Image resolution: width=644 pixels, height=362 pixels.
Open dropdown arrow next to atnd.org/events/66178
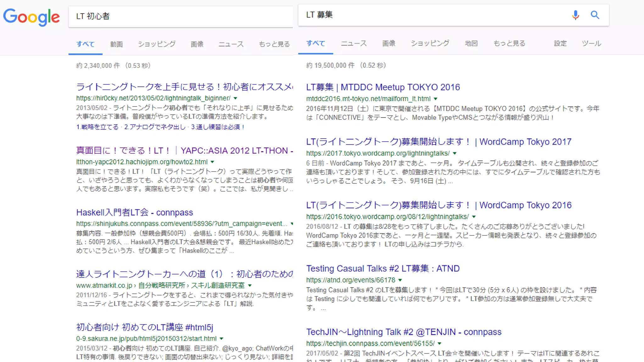tap(400, 280)
